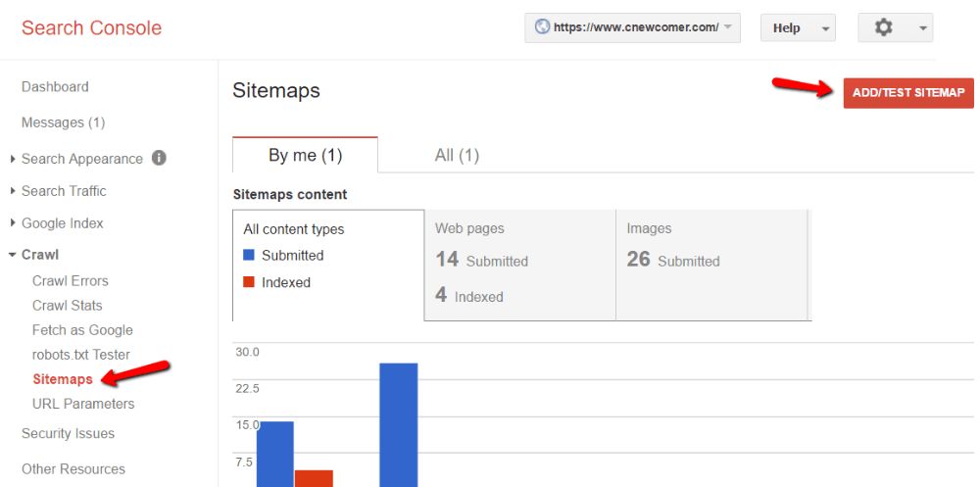Open Fetch as Google

click(82, 330)
